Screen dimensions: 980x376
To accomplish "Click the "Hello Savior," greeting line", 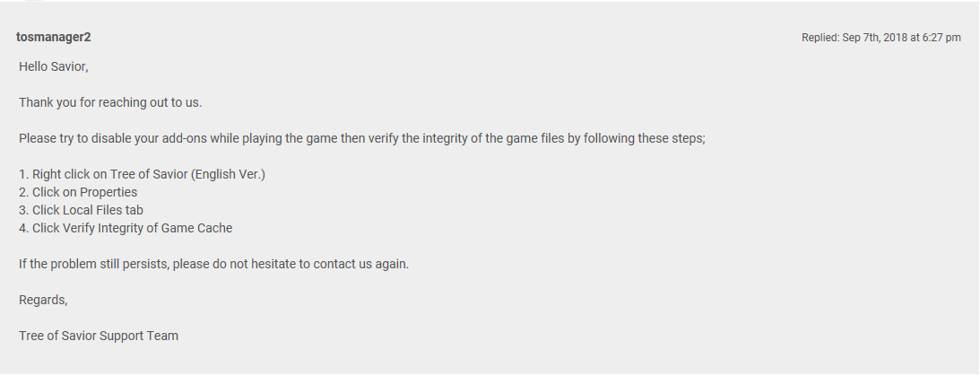I will (54, 66).
